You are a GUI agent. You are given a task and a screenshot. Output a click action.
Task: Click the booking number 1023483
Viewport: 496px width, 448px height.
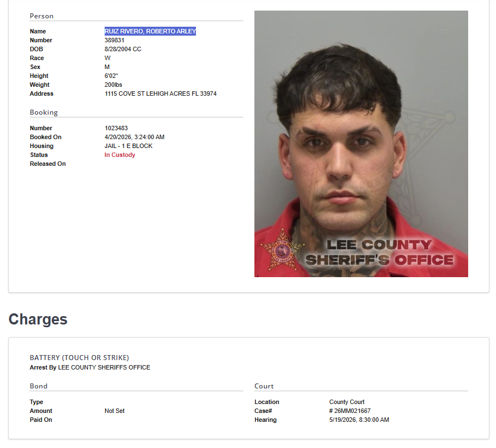coord(116,128)
